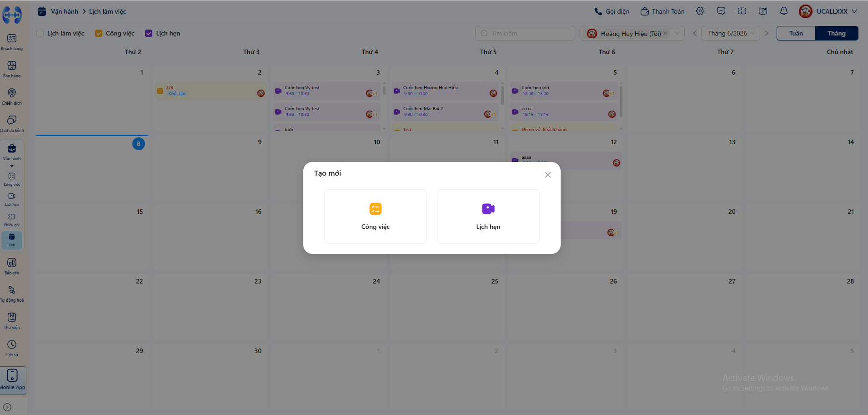Open Cuộc hẹn Hoàng Huy Hiệu event
Viewport: 868px width, 415px height.
coord(445,91)
